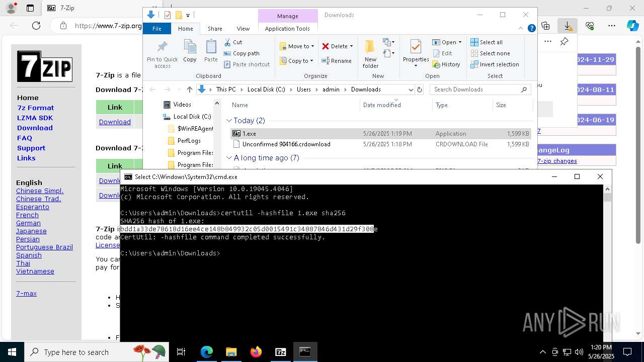Viewport: 644px width, 362px height.
Task: Select Local Disk (C:) in navigation tree
Action: [192, 117]
